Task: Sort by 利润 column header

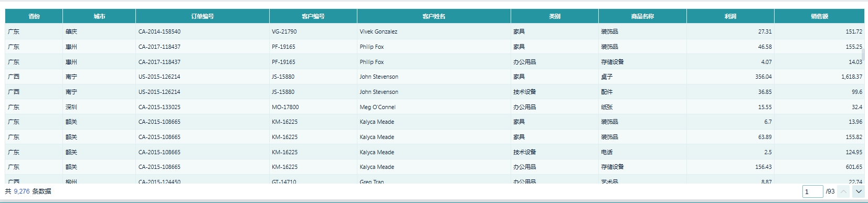Action: click(731, 16)
